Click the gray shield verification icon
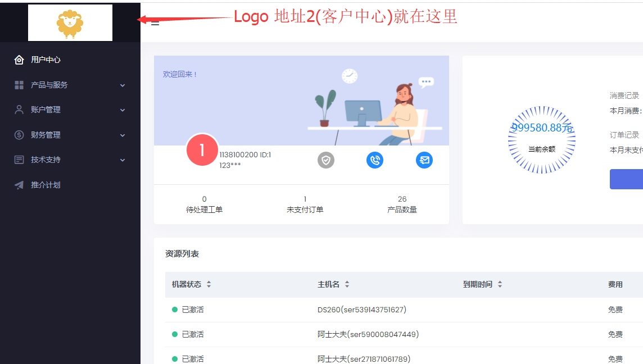Screen dimensions: 643x364 click(x=326, y=160)
